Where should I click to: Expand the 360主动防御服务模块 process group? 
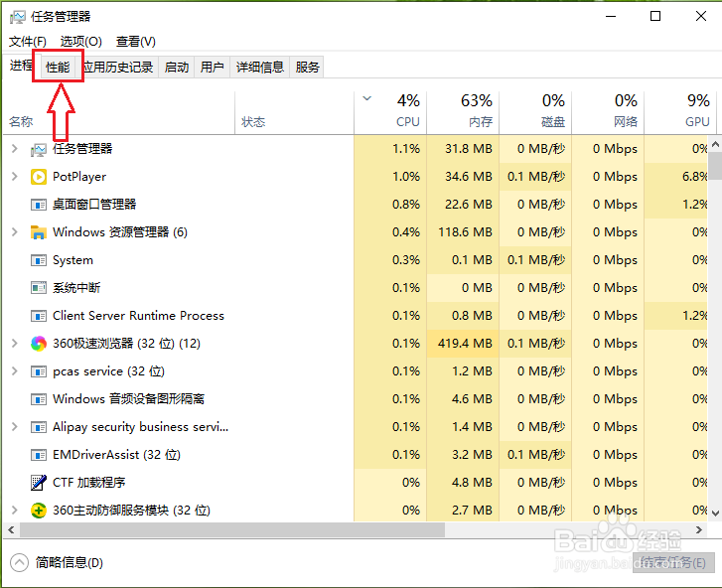pyautogui.click(x=15, y=511)
